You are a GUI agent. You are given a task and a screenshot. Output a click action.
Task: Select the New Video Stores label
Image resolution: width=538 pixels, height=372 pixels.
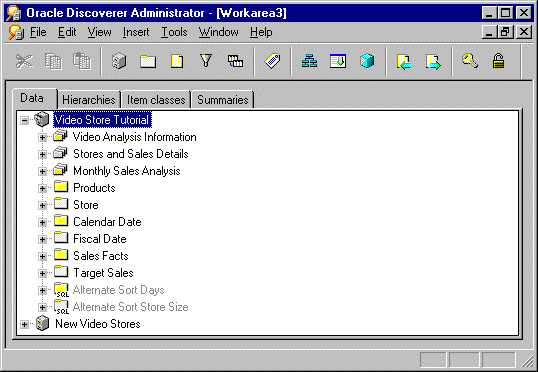[x=98, y=324]
